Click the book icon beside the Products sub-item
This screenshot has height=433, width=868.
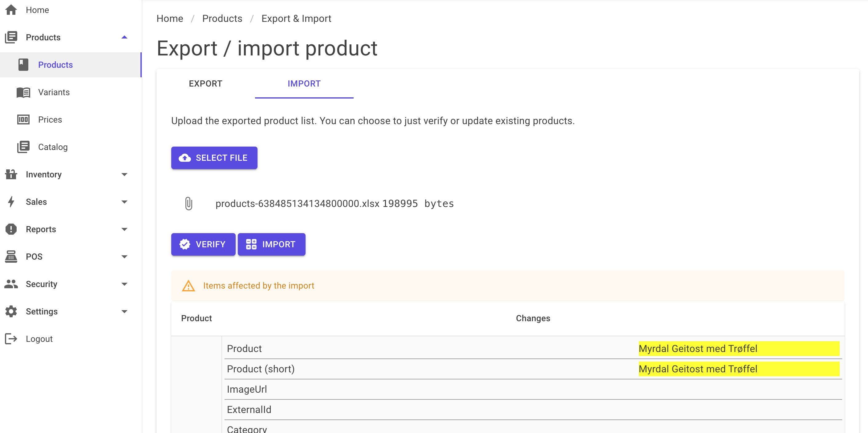coord(23,65)
